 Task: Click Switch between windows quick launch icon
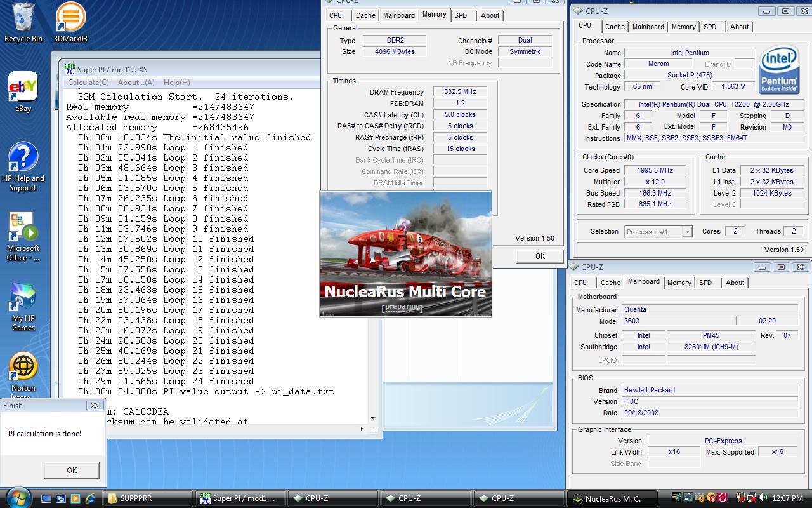(x=61, y=498)
